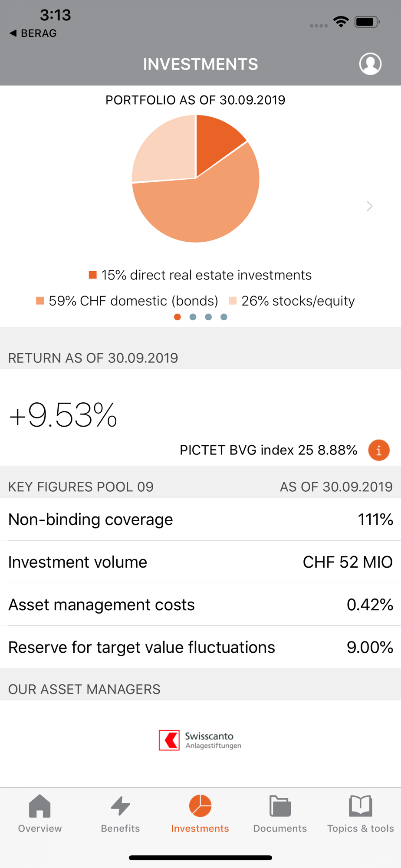The height and width of the screenshot is (868, 401).
Task: Jump to third carousel page dot
Action: click(208, 317)
